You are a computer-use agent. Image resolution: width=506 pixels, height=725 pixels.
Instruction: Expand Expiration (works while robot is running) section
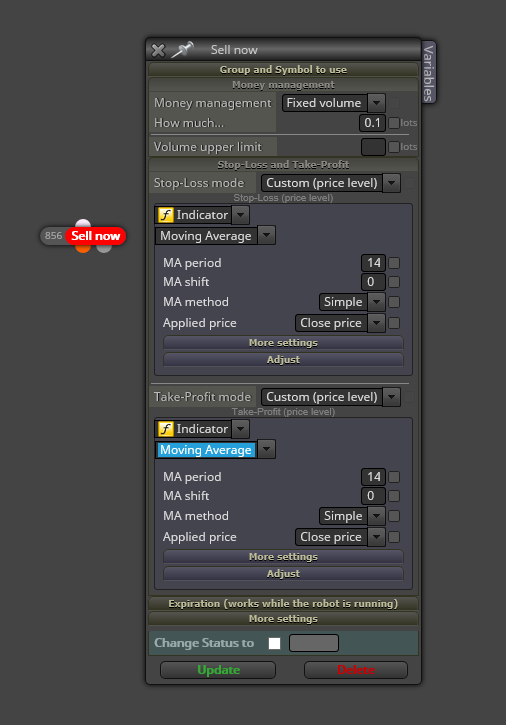pyautogui.click(x=283, y=603)
